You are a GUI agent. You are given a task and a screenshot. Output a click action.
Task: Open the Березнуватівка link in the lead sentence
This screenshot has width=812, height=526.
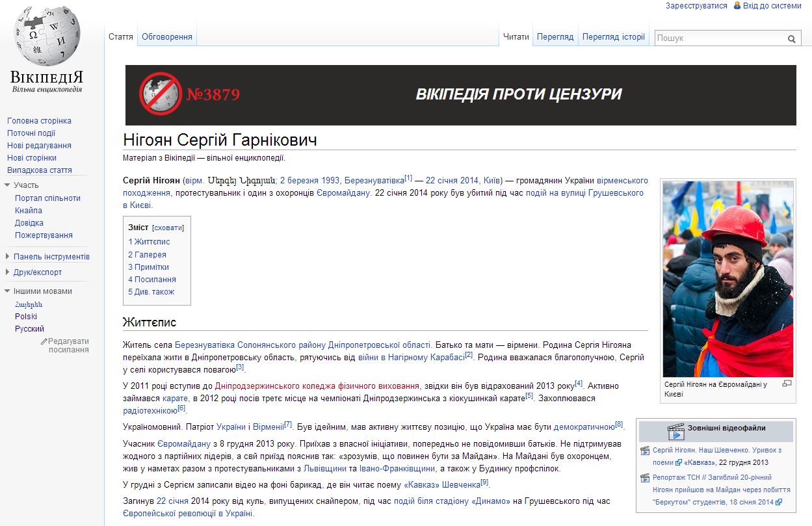point(374,181)
